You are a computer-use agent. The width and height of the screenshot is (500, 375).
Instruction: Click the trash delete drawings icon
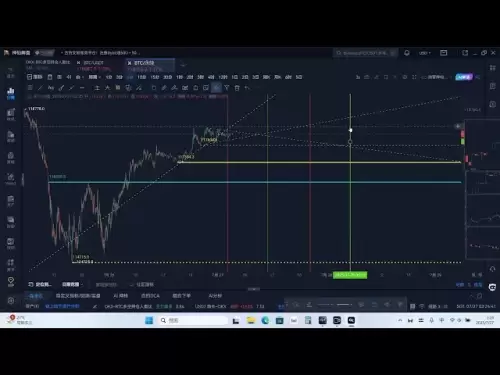click(x=237, y=88)
